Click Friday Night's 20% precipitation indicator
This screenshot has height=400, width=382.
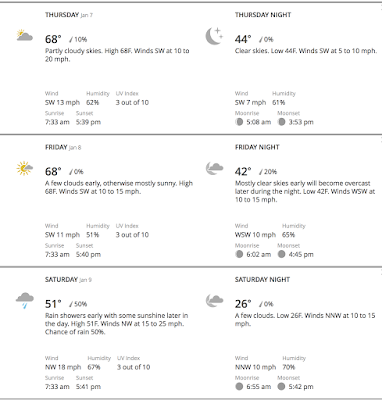click(268, 172)
